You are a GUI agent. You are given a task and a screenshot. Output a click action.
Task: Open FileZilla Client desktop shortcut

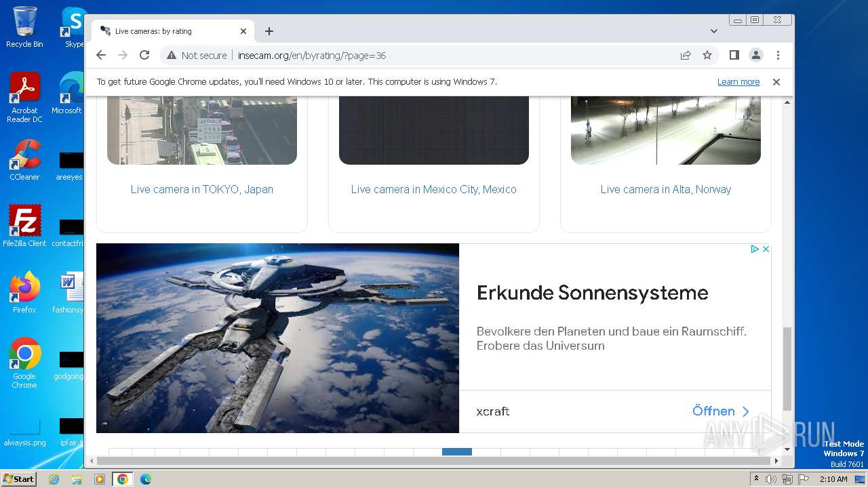click(24, 226)
